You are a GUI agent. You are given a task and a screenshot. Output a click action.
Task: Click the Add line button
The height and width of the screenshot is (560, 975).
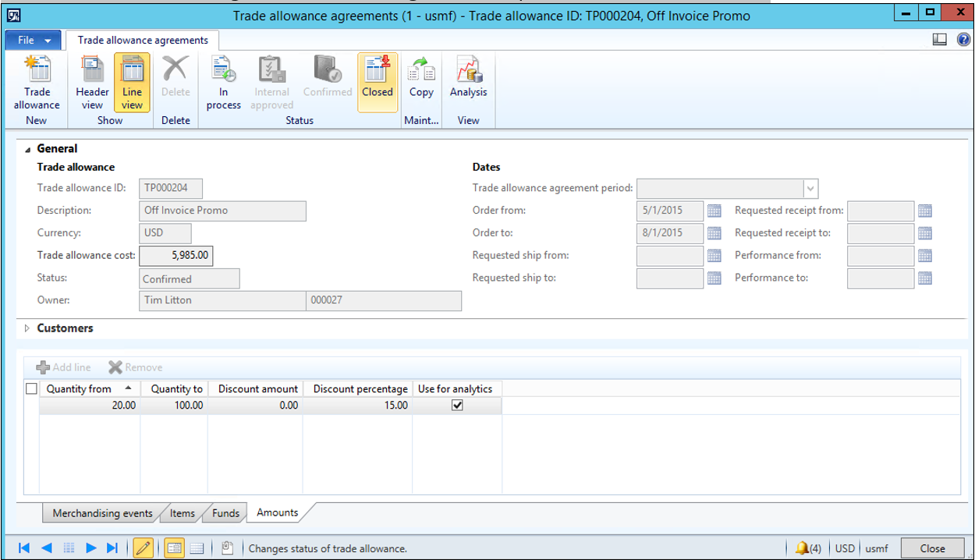[x=64, y=367]
